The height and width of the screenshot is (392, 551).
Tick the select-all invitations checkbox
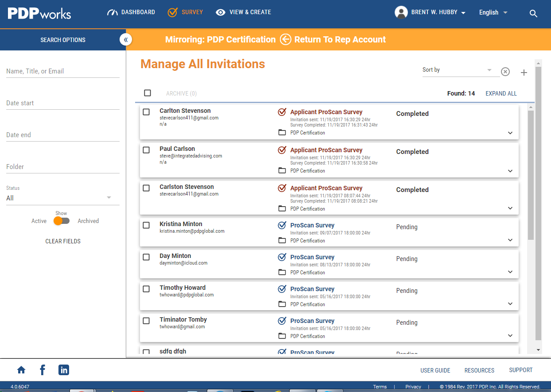147,93
